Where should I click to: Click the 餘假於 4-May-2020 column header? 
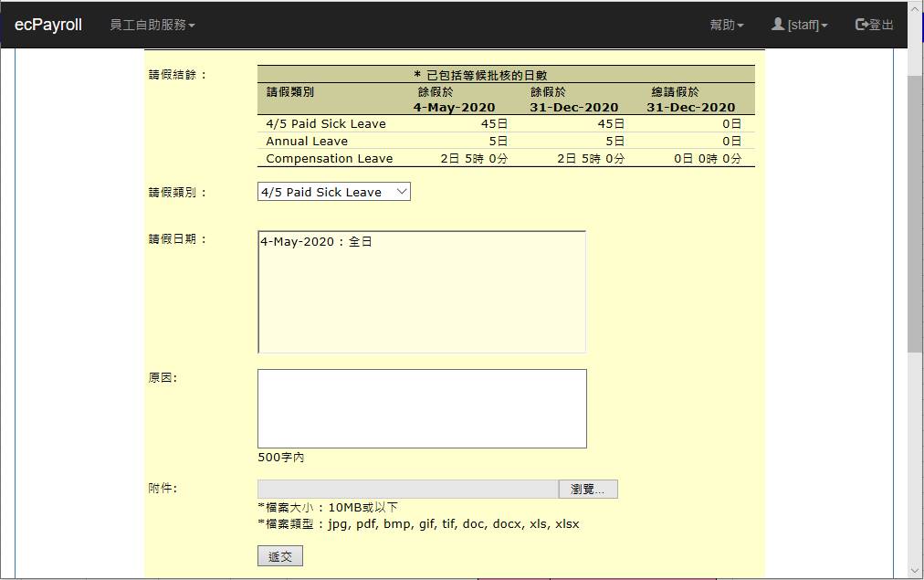tap(454, 100)
